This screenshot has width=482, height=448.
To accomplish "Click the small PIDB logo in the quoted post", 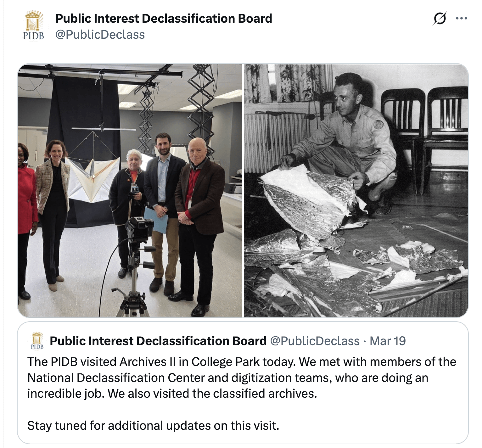I will pyautogui.click(x=37, y=341).
